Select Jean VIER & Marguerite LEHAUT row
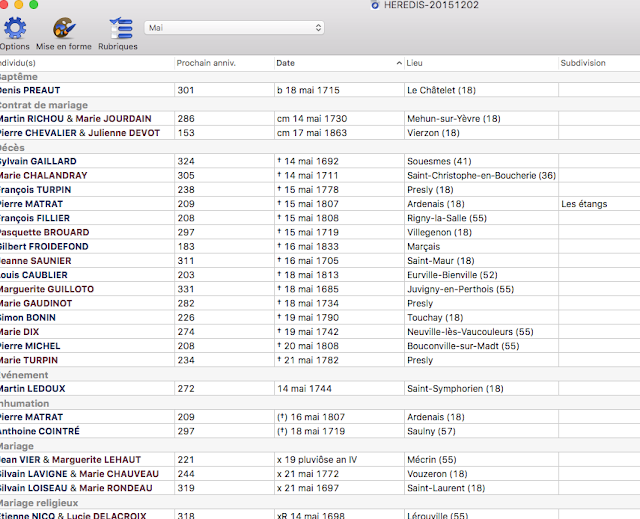640x519 pixels. pos(320,460)
